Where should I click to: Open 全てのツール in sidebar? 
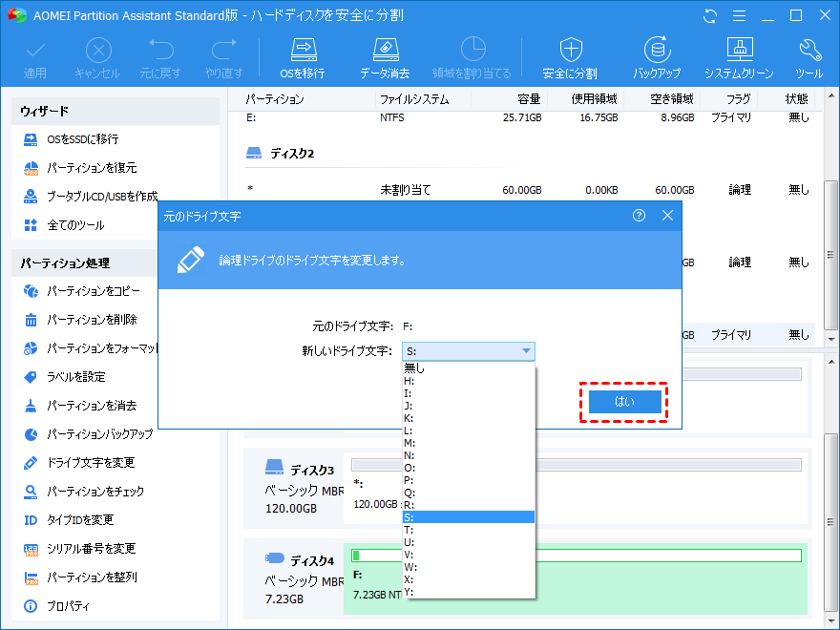point(64,225)
